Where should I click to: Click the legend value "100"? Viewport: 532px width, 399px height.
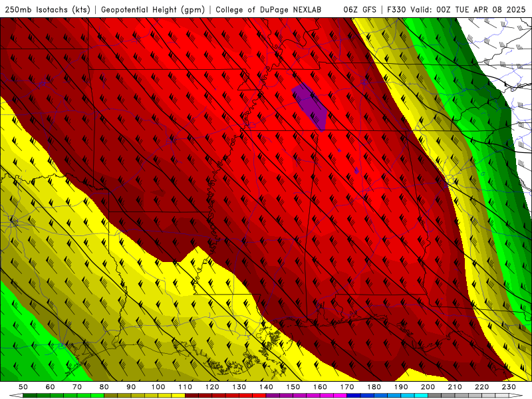[x=158, y=387]
